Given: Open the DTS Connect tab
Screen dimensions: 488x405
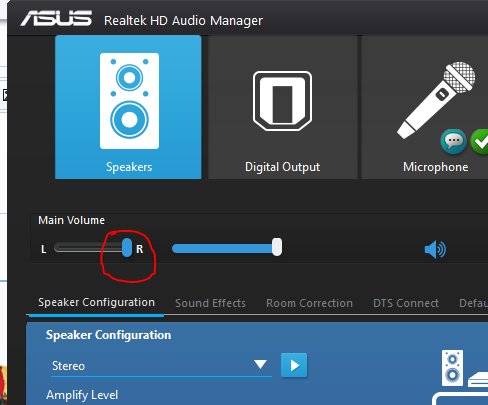Looking at the screenshot, I should [x=406, y=303].
